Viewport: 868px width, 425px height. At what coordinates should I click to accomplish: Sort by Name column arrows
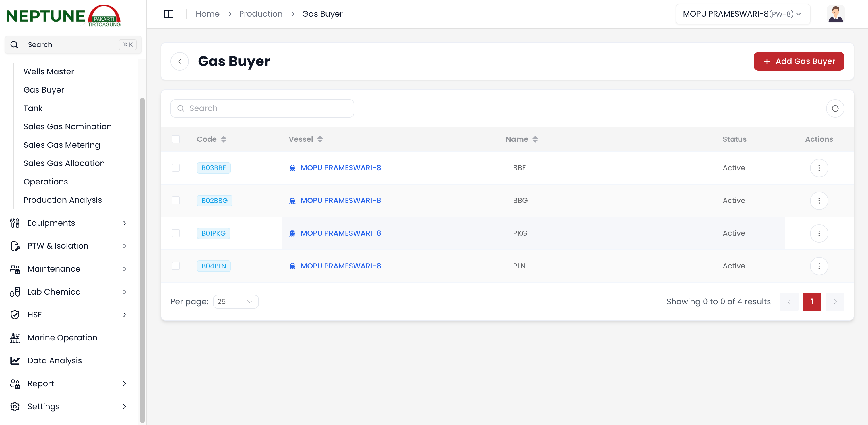(x=535, y=139)
